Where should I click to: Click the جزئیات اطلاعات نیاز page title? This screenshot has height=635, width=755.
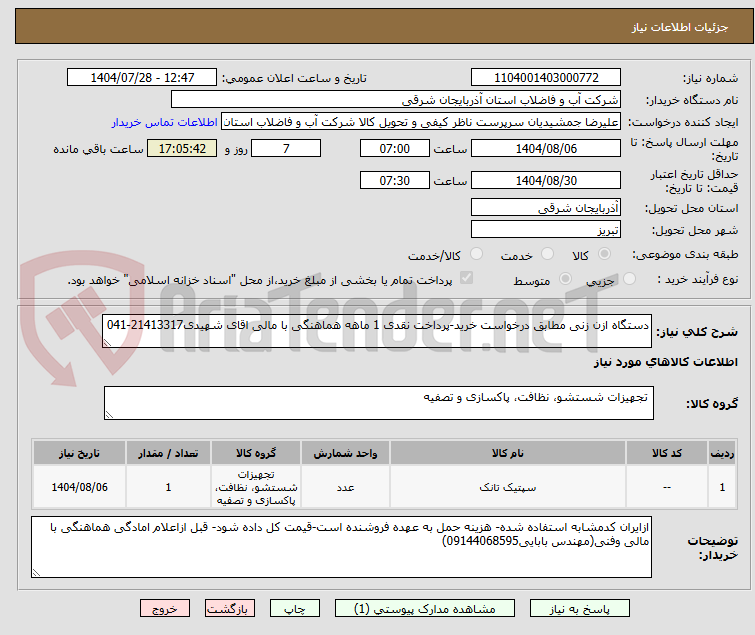click(680, 27)
